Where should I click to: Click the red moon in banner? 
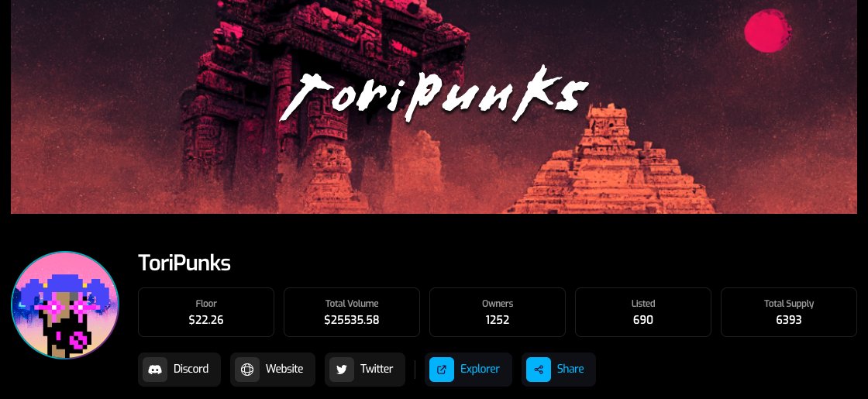[x=767, y=31]
